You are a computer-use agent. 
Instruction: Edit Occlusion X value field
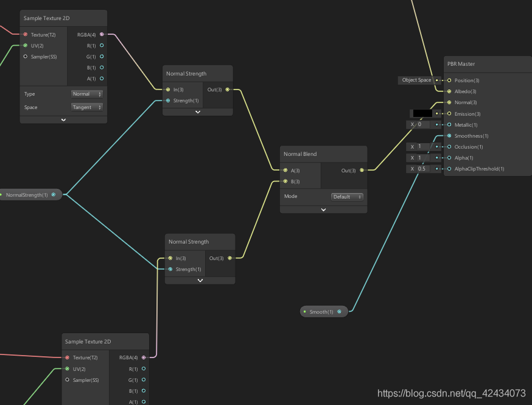coord(423,147)
